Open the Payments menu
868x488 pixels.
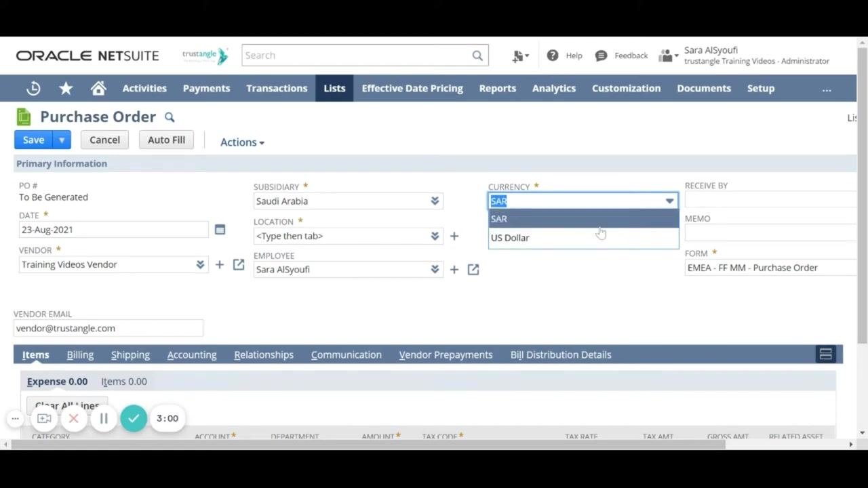206,88
